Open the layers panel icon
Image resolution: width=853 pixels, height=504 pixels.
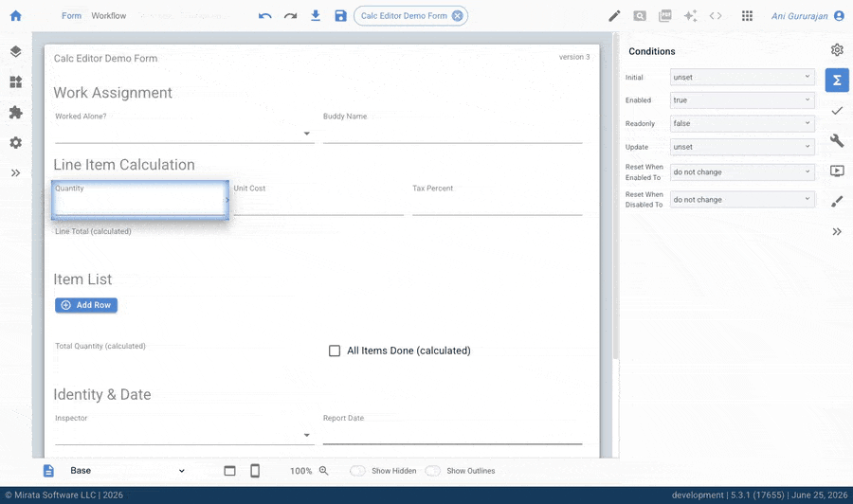point(16,52)
